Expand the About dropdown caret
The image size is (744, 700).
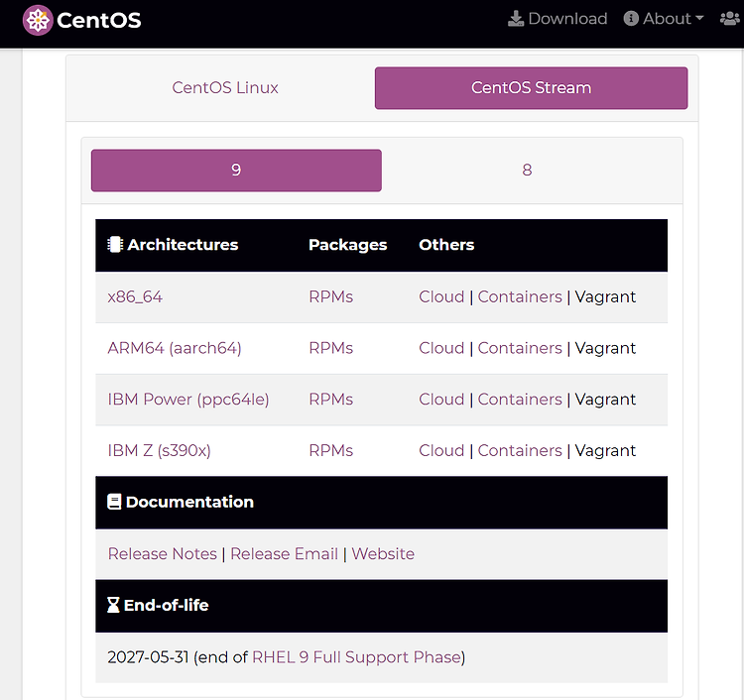point(699,18)
